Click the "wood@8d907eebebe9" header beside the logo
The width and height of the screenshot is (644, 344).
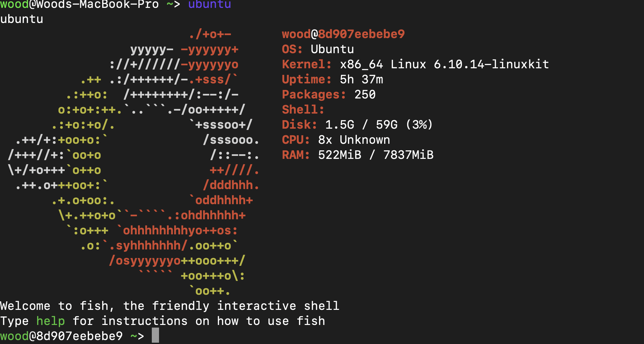[343, 34]
